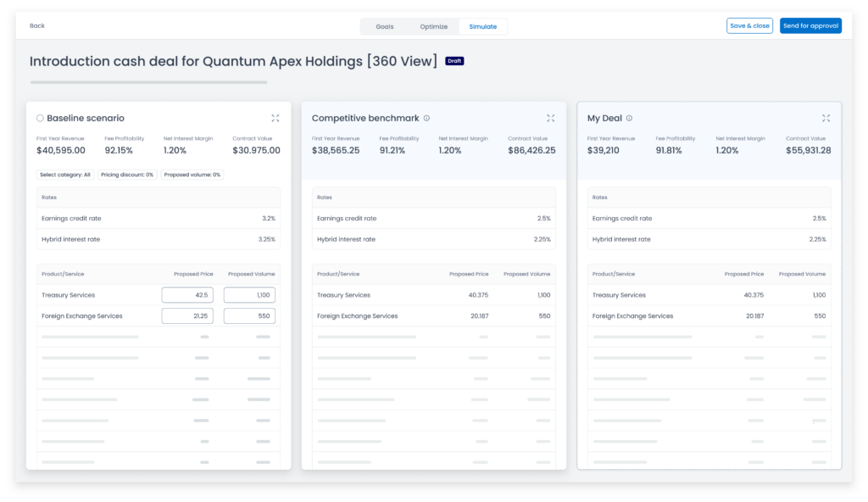Expand the Baseline scenario panel
Screen dimensions: 868x502
pos(275,118)
